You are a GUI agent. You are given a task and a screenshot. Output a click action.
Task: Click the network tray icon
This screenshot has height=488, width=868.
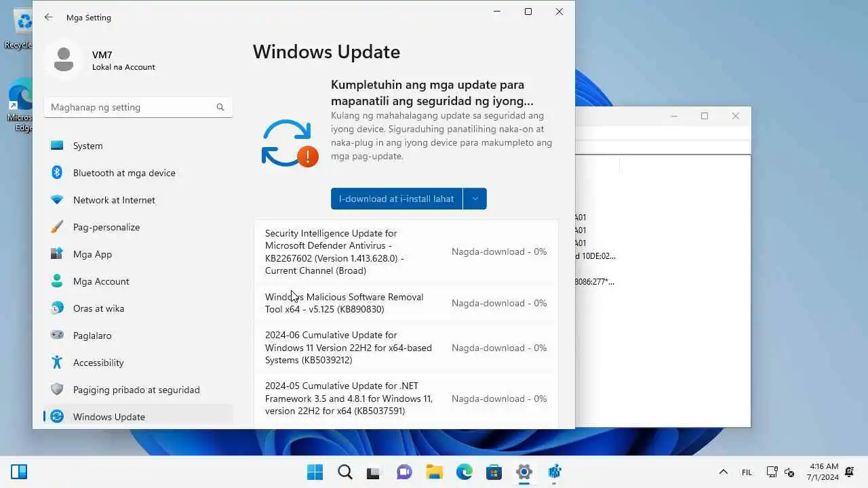(772, 472)
